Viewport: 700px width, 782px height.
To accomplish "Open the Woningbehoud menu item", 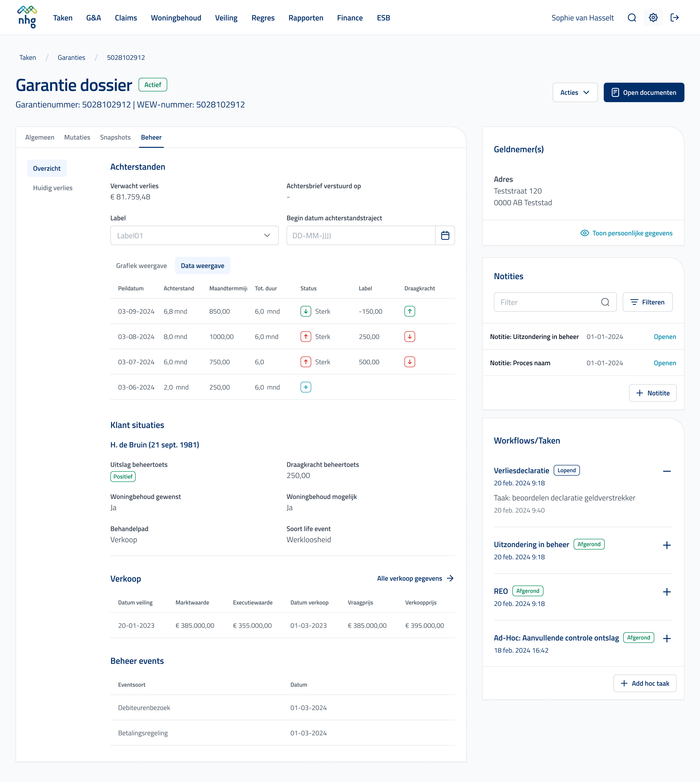I will (176, 18).
